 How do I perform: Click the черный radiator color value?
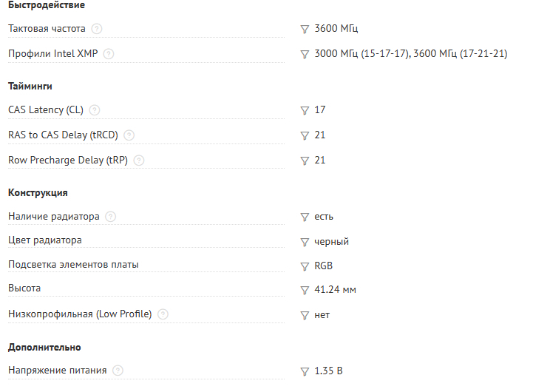pos(331,242)
